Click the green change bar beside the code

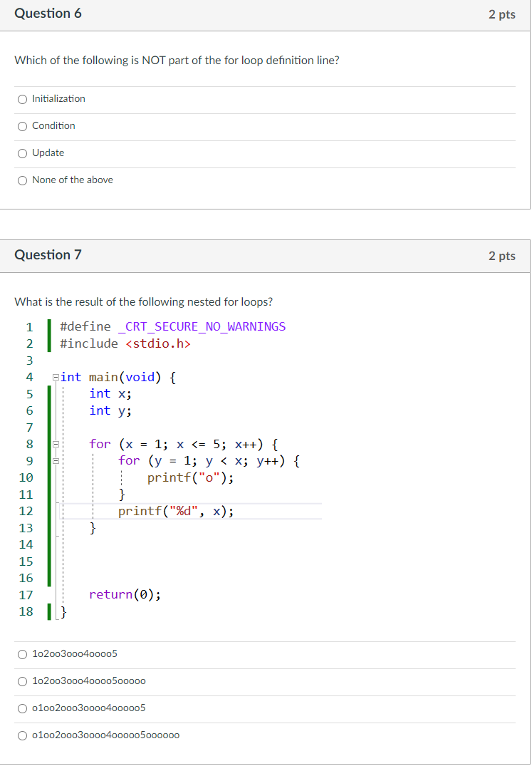click(48, 477)
